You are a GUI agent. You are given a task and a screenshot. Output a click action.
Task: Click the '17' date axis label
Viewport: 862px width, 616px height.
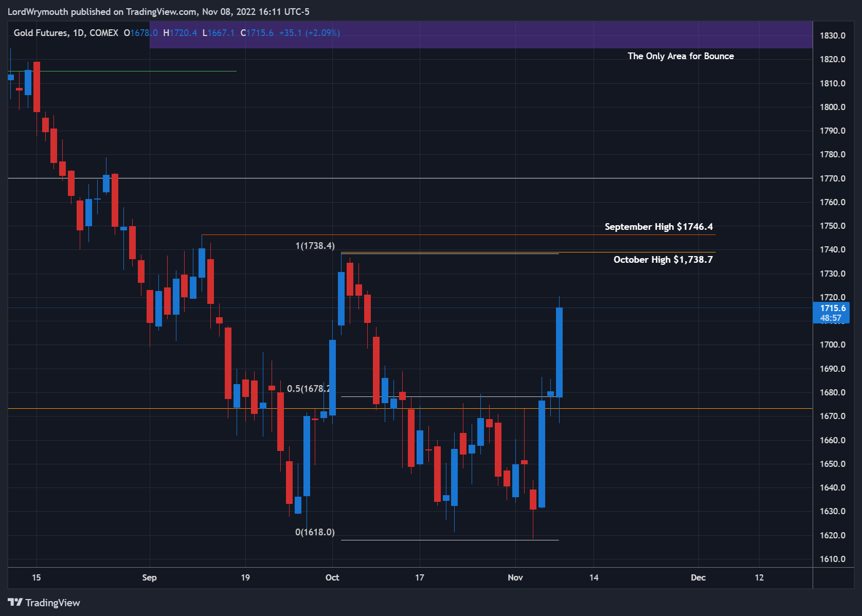[420, 577]
